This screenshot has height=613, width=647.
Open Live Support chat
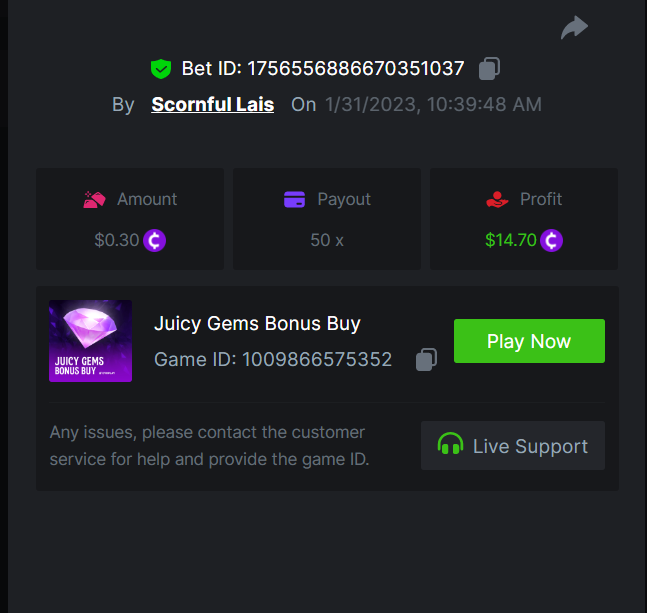(513, 445)
